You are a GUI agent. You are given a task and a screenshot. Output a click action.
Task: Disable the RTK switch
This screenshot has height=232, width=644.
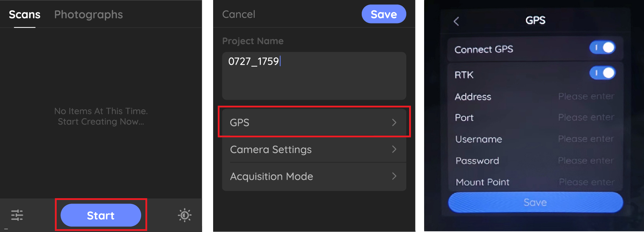coord(602,73)
